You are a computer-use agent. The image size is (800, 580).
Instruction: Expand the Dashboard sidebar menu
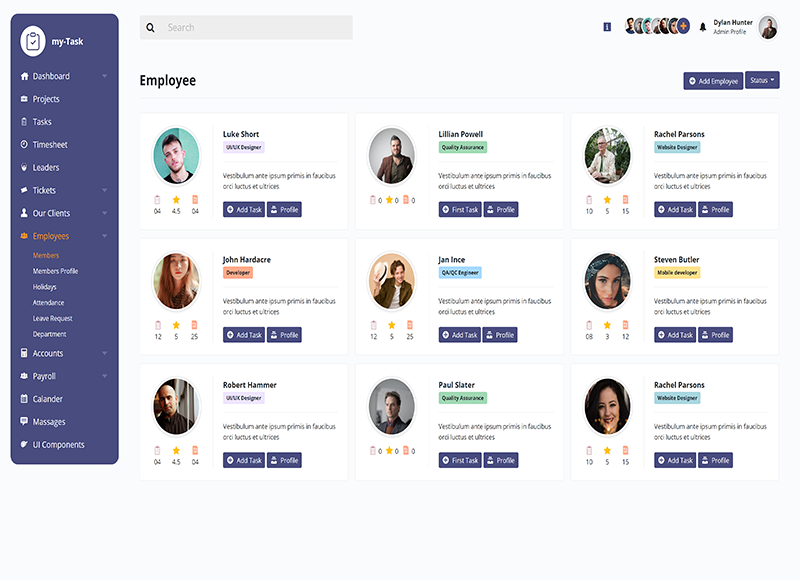104,76
